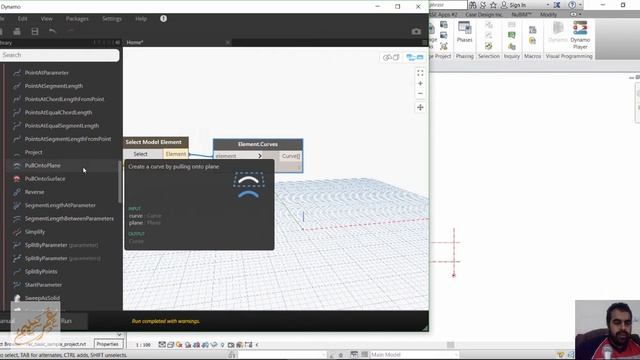Switch to the Home* workspace tab
The height and width of the screenshot is (360, 640).
(135, 42)
